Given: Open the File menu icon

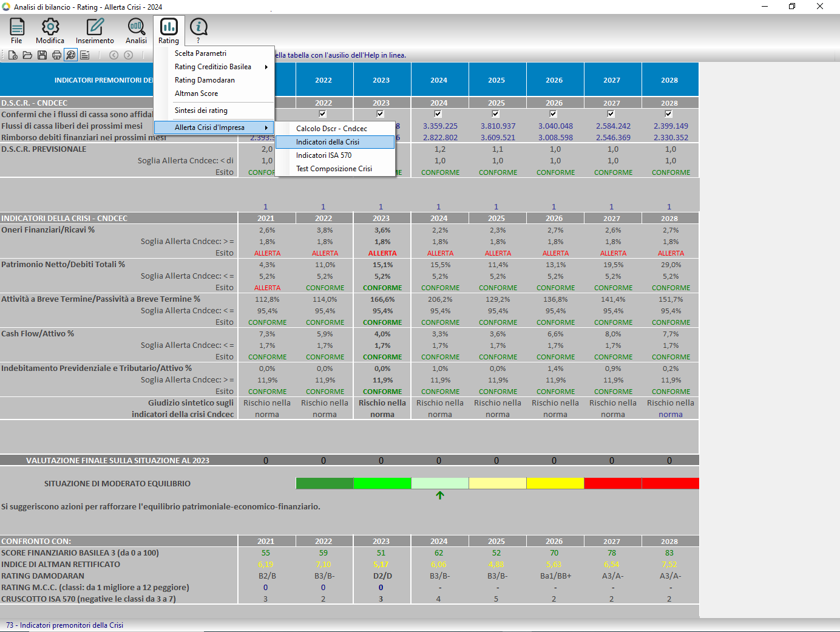Looking at the screenshot, I should click(17, 30).
